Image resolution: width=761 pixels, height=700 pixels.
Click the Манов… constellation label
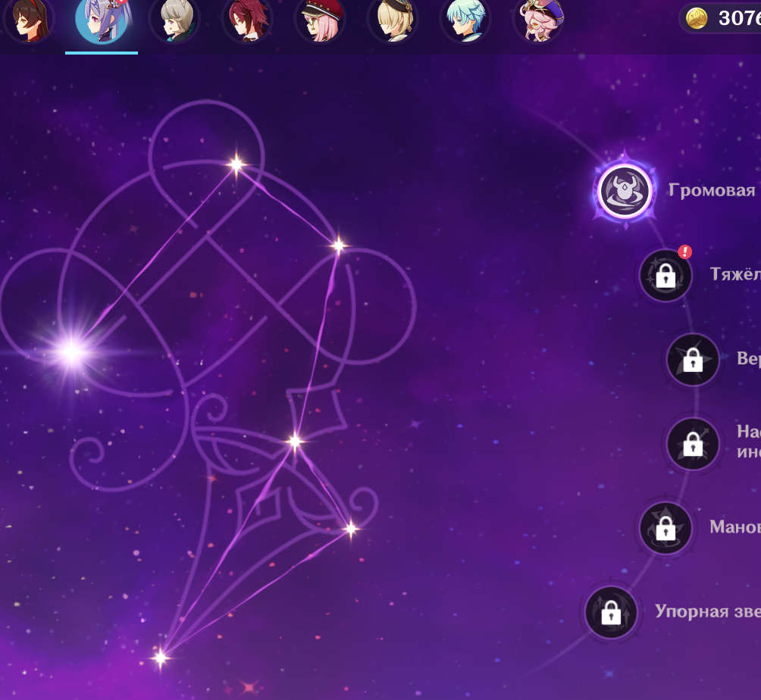click(x=734, y=527)
